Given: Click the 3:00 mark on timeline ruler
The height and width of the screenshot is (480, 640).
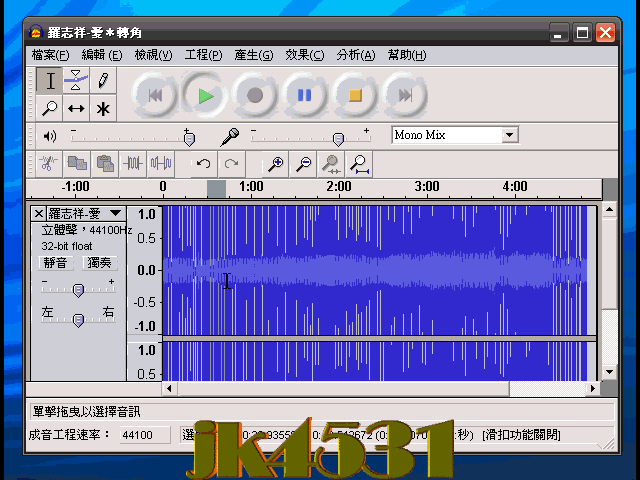Looking at the screenshot, I should [x=427, y=187].
